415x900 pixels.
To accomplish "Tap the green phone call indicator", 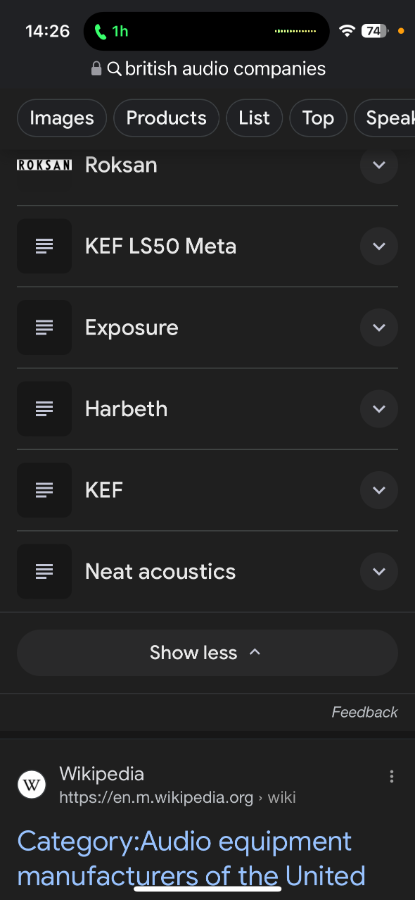I will tap(111, 31).
